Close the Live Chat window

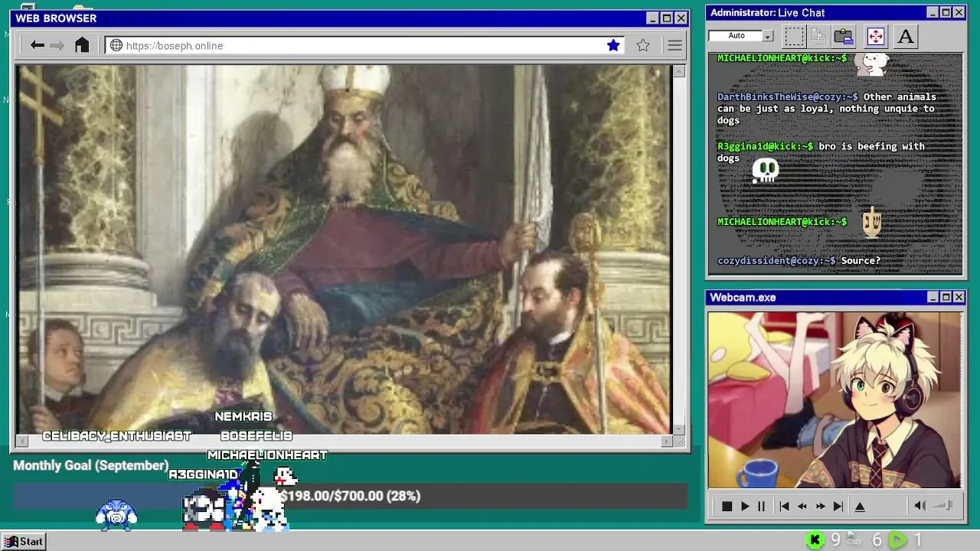point(959,12)
